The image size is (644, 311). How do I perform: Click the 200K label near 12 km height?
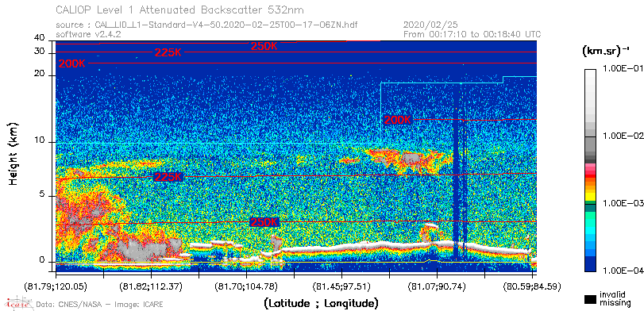pos(397,120)
